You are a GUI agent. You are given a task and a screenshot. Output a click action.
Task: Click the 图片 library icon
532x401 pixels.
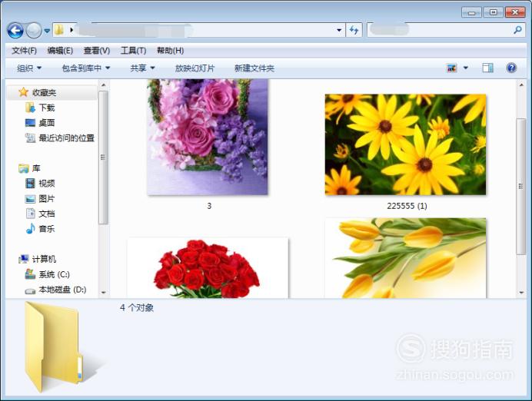tap(30, 199)
